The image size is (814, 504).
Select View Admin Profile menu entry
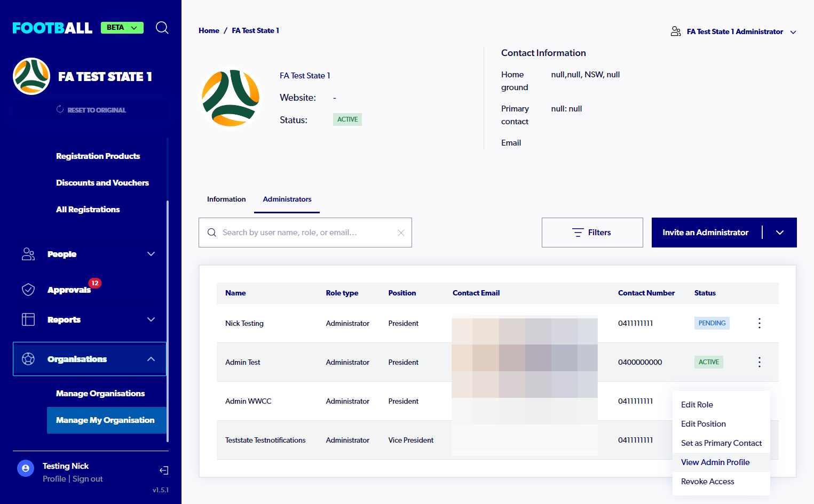(721, 462)
